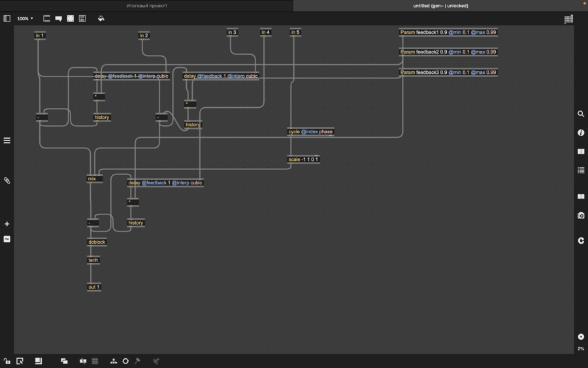This screenshot has width=588, height=368.
Task: Select the scale -1 1 0 1 object
Action: tap(303, 159)
